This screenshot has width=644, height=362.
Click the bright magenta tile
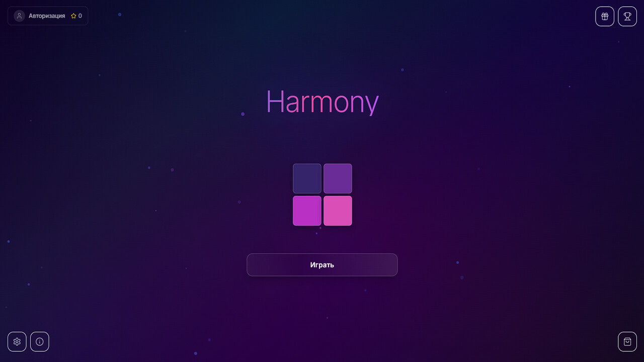307,210
